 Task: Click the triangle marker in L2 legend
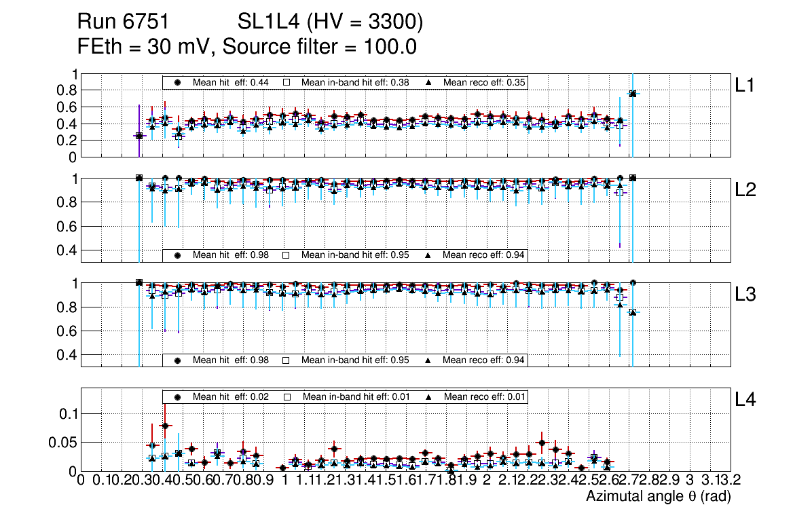coord(429,255)
